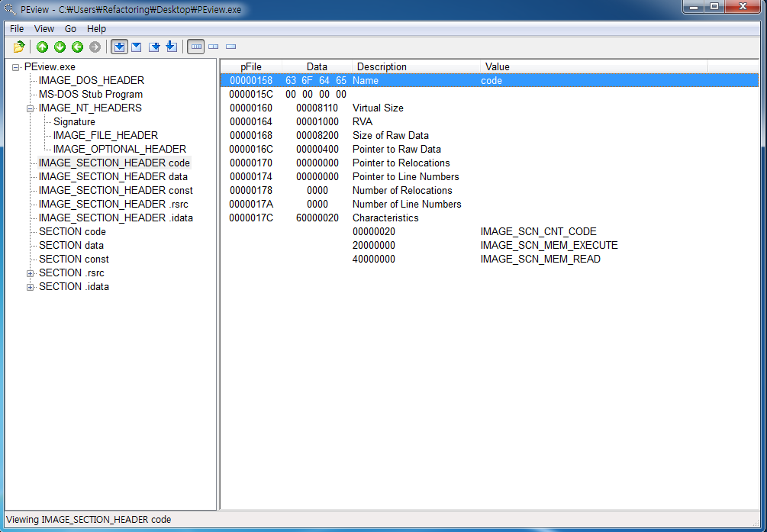Screen dimensions: 767x532
Task: Click the gray forward arrow icon
Action: 95,47
